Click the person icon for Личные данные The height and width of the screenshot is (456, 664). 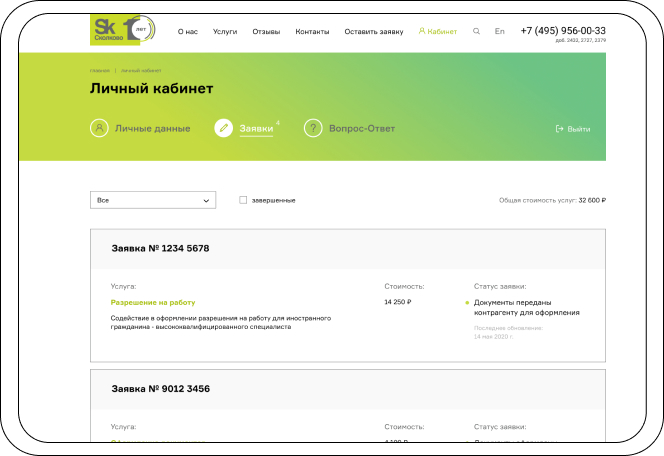[99, 128]
